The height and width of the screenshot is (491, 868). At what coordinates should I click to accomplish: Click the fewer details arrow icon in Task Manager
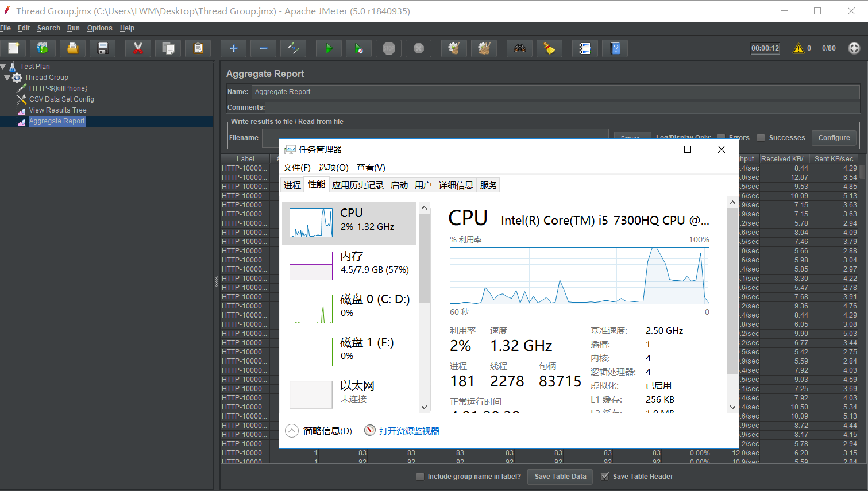pyautogui.click(x=292, y=431)
